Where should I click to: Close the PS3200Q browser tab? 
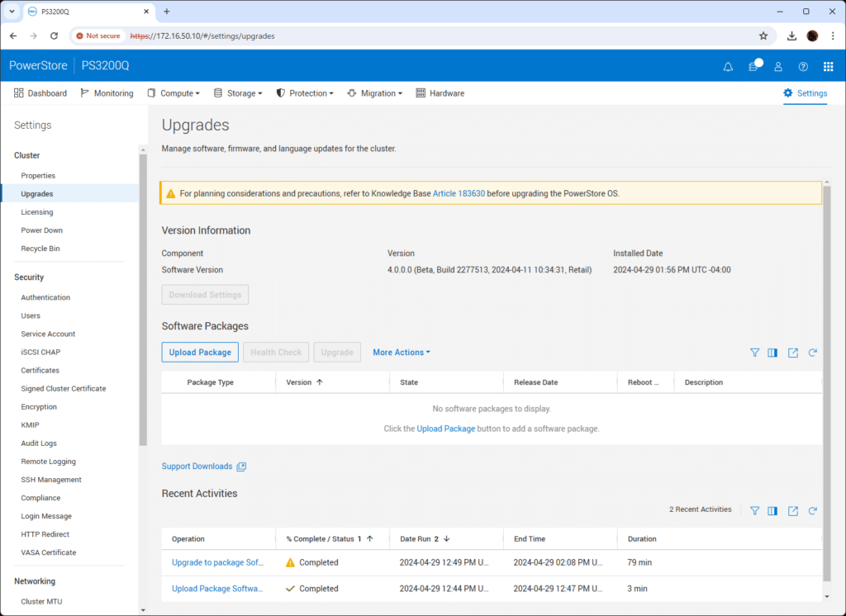click(x=146, y=12)
